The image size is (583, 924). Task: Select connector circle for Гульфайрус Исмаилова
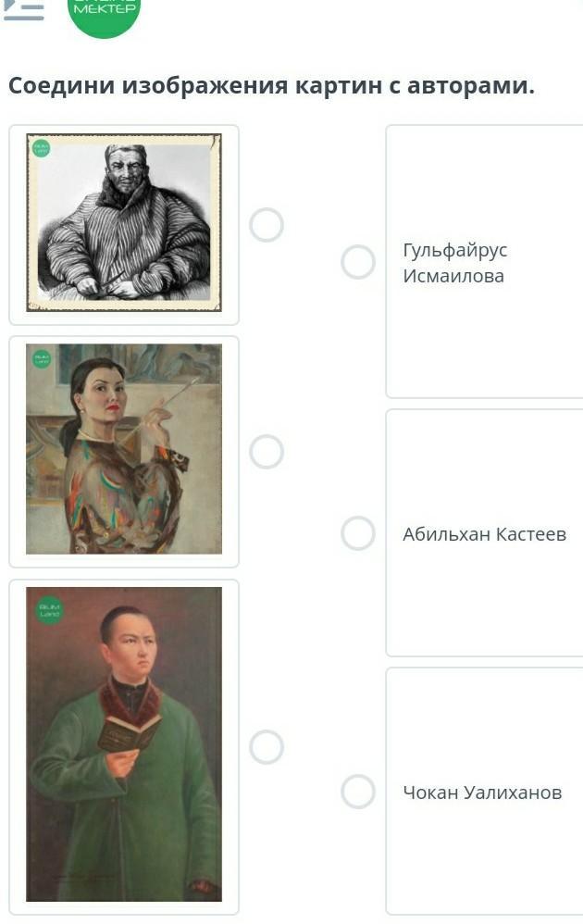[358, 262]
